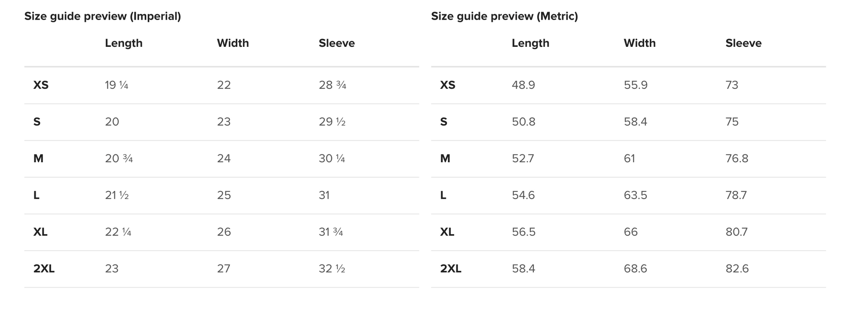Click the Imperial L width value 25
Screen dimensions: 868x317
click(224, 195)
